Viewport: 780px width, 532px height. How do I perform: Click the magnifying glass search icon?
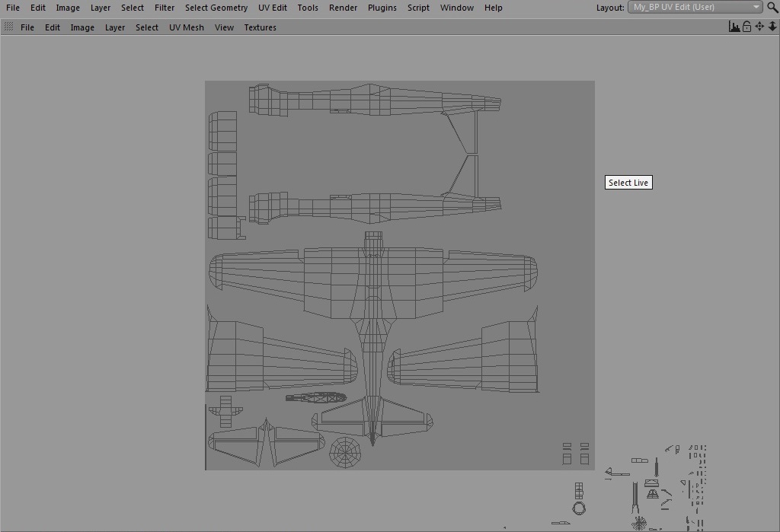tap(772, 8)
